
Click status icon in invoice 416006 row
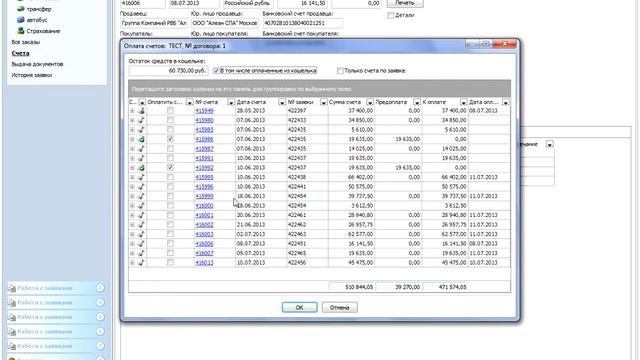141,243
